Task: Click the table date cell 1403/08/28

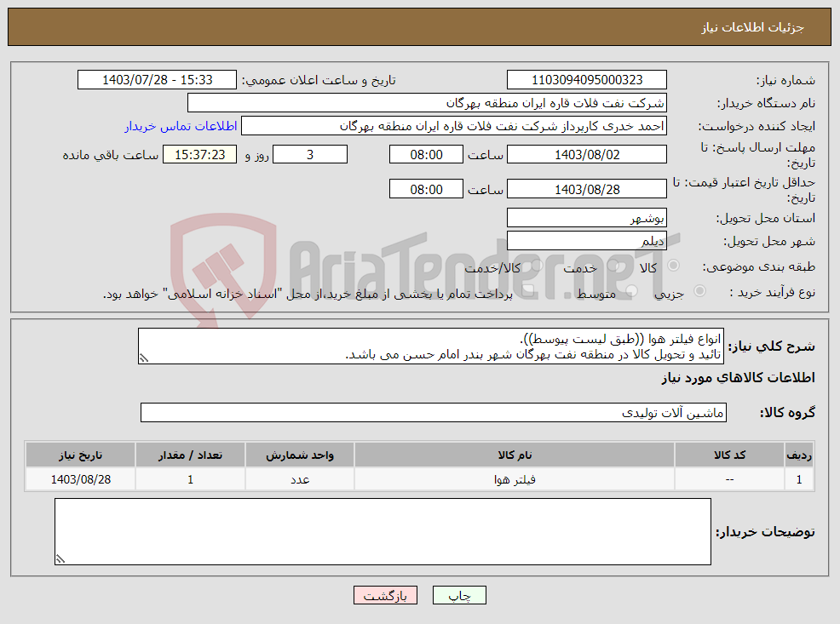Action: click(80, 479)
